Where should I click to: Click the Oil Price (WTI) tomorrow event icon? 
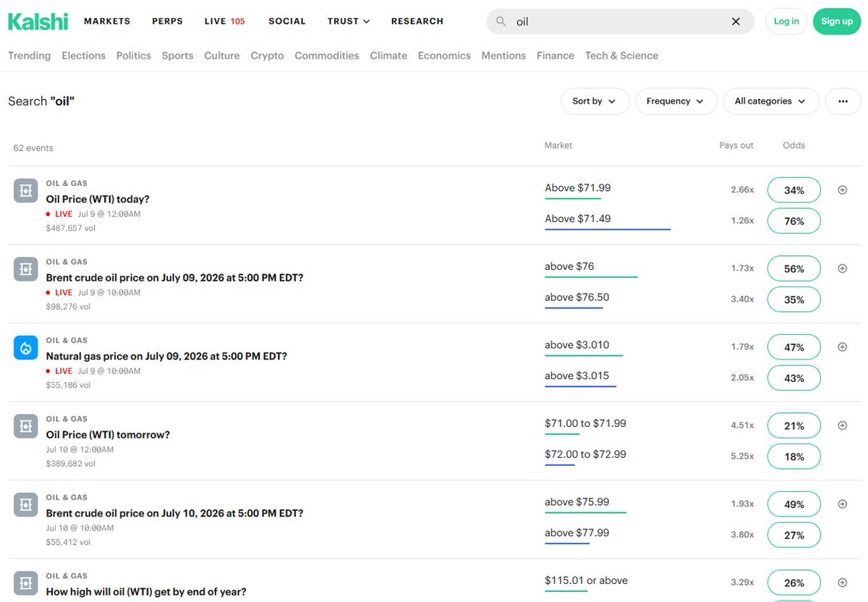(25, 426)
